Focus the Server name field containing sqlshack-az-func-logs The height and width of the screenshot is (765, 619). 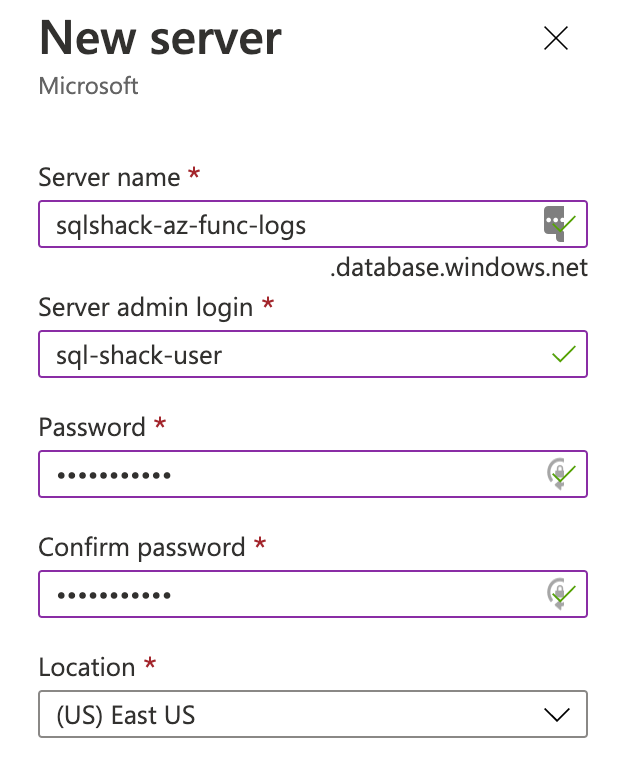[x=280, y=225]
